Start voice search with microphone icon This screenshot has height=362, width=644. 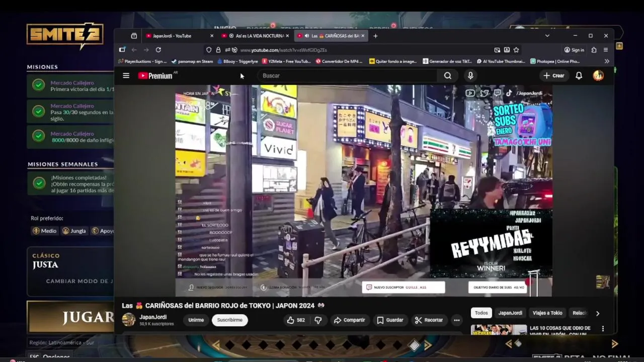[x=470, y=75]
